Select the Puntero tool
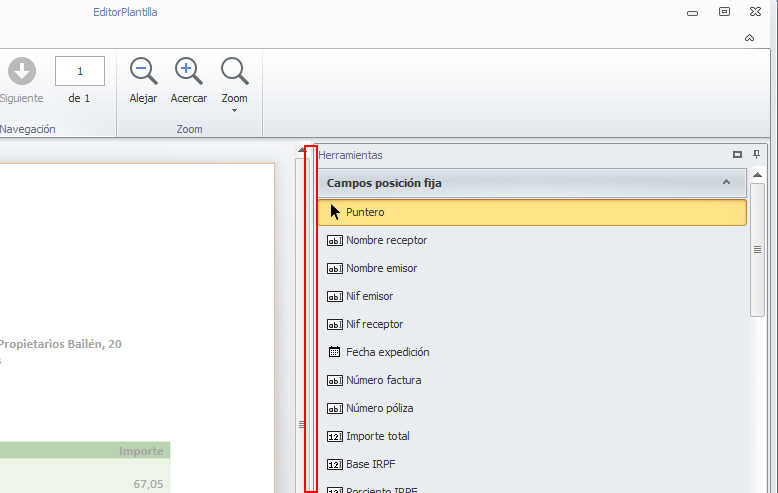This screenshot has height=493, width=778. coord(532,212)
